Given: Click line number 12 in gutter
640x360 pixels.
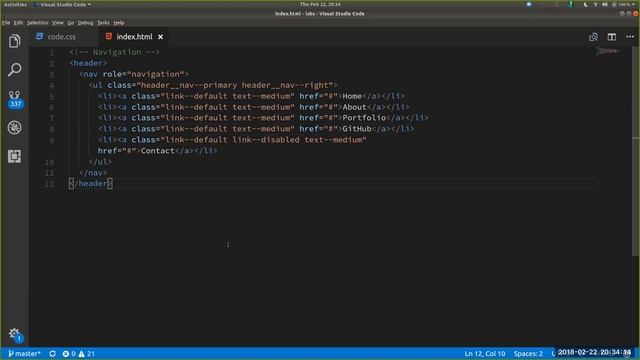Looking at the screenshot, I should pyautogui.click(x=49, y=184).
